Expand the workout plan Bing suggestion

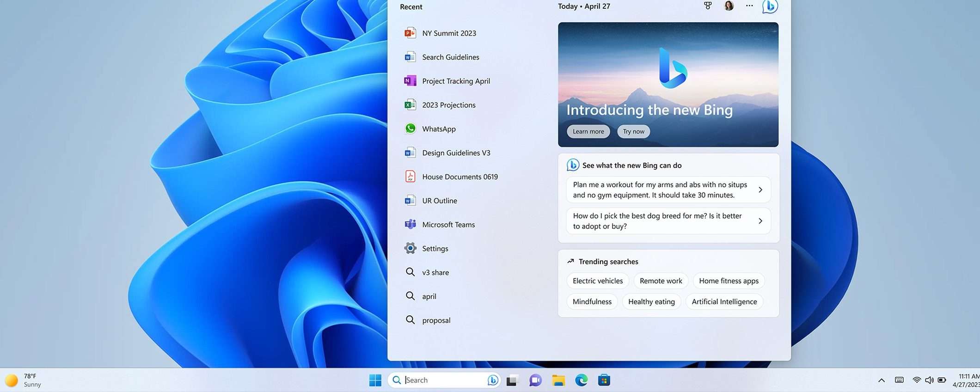pos(668,190)
